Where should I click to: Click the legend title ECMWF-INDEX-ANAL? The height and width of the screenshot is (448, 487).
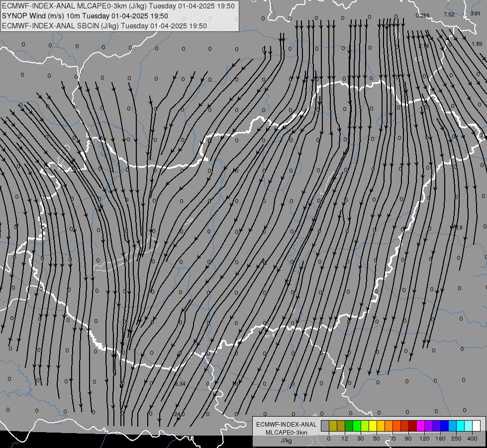click(287, 425)
